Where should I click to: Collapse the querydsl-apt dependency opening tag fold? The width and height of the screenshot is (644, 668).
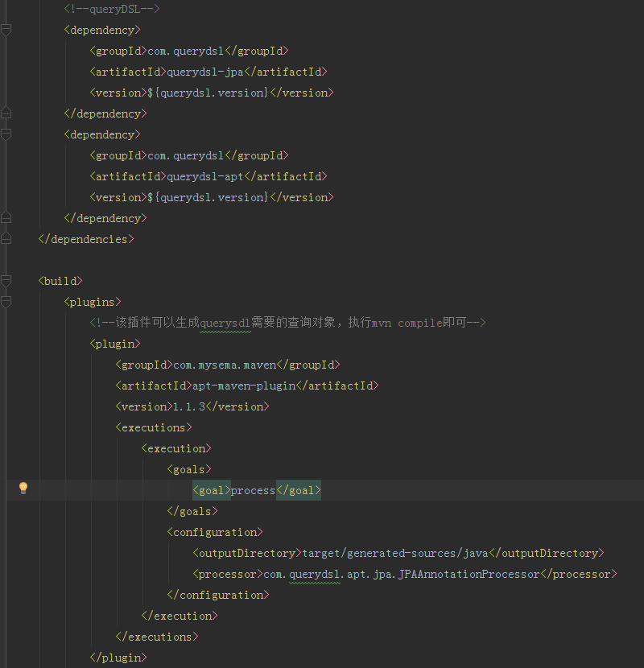point(6,134)
